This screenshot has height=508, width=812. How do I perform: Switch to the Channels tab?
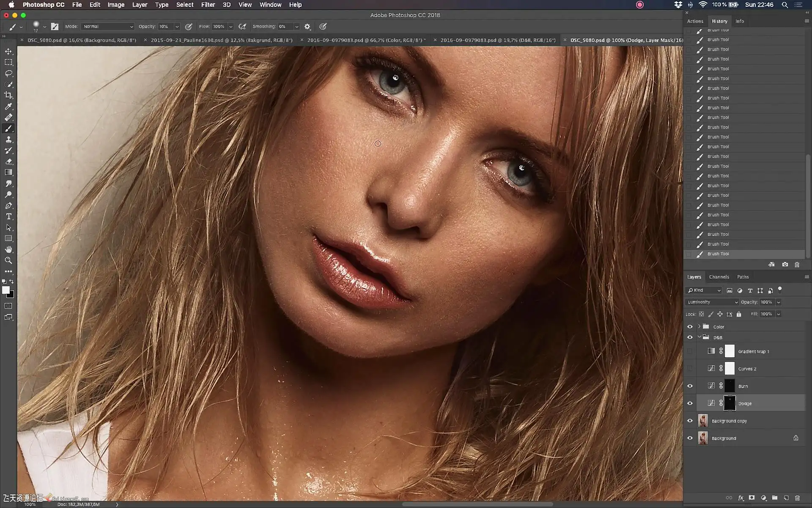(719, 277)
